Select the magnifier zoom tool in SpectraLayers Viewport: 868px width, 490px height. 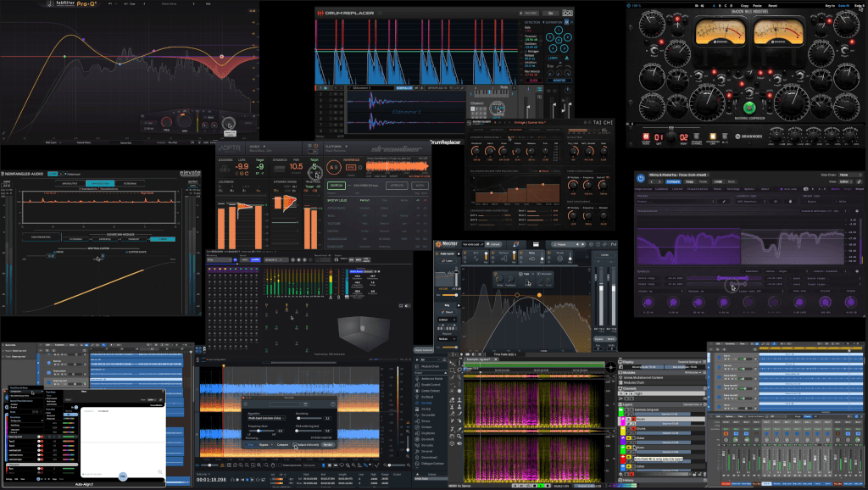(x=459, y=437)
